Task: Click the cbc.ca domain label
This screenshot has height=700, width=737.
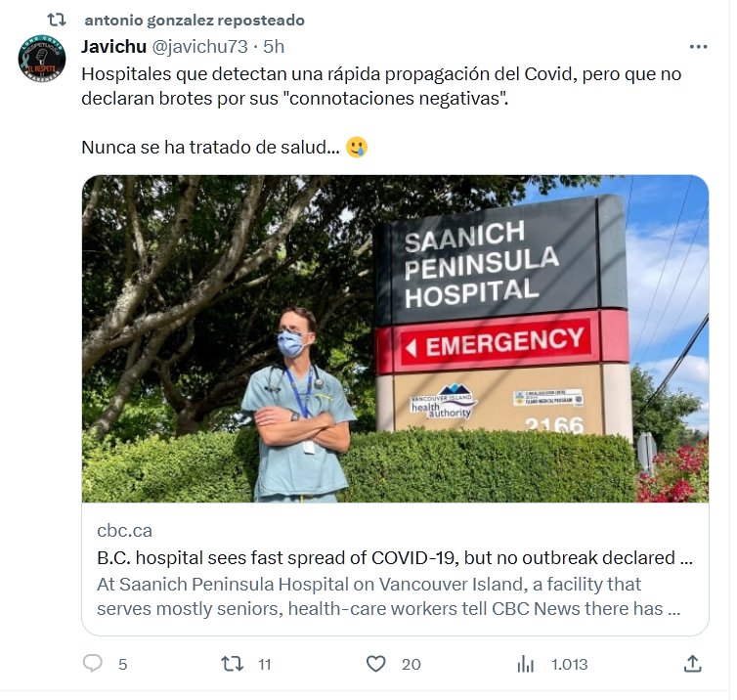Action: (124, 531)
